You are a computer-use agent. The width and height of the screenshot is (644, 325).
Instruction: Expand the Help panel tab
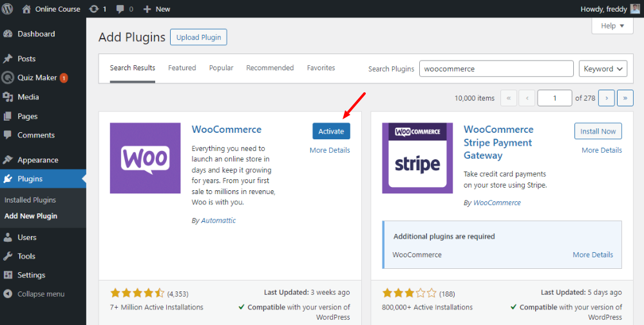[x=612, y=26]
